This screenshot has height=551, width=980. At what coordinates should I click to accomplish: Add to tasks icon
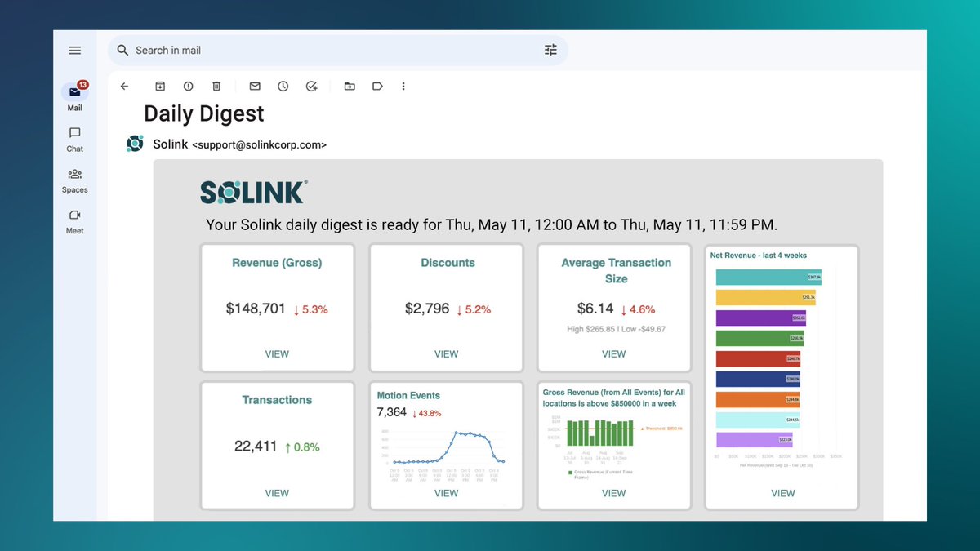coord(311,86)
